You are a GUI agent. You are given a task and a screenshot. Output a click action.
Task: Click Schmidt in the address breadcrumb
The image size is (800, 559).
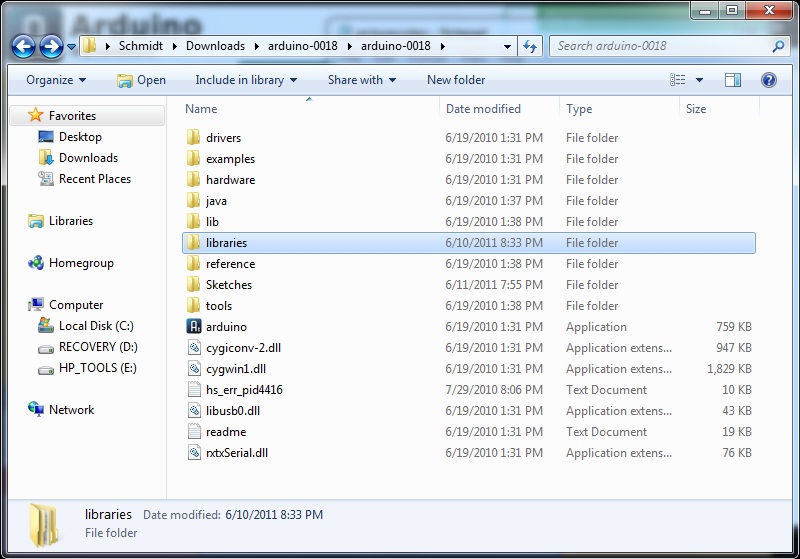(x=141, y=46)
